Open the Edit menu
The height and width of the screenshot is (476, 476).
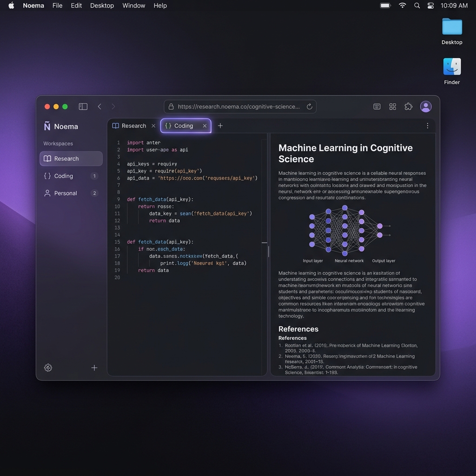coord(76,6)
